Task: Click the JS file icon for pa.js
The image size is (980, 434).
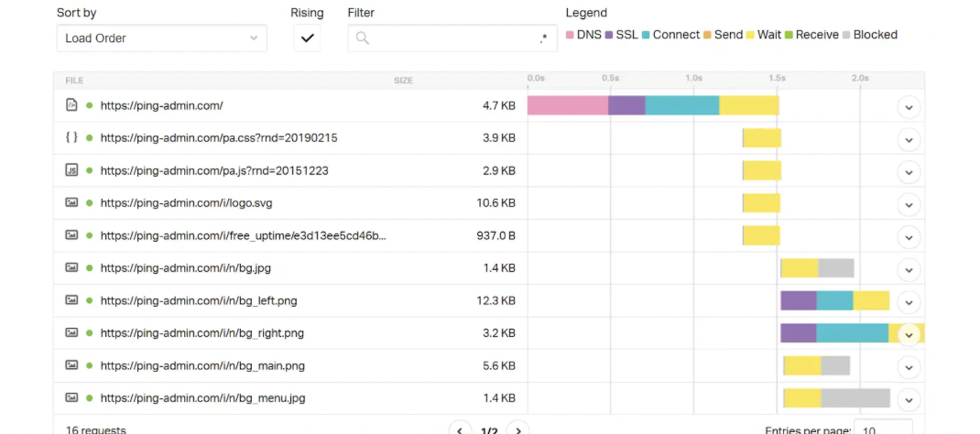Action: [x=71, y=170]
